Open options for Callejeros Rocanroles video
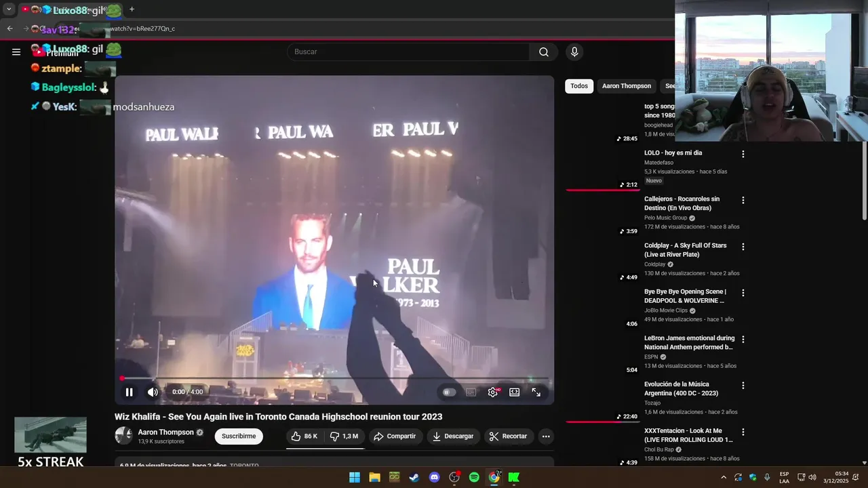Viewport: 868px width, 488px height. coord(743,200)
